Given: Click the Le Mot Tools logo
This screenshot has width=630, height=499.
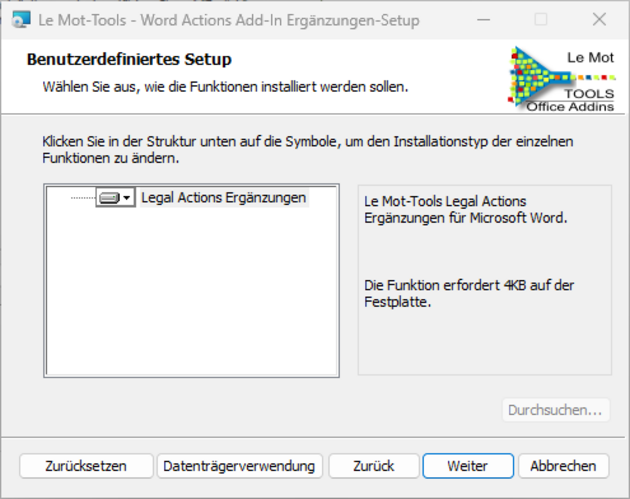Looking at the screenshot, I should (x=561, y=79).
